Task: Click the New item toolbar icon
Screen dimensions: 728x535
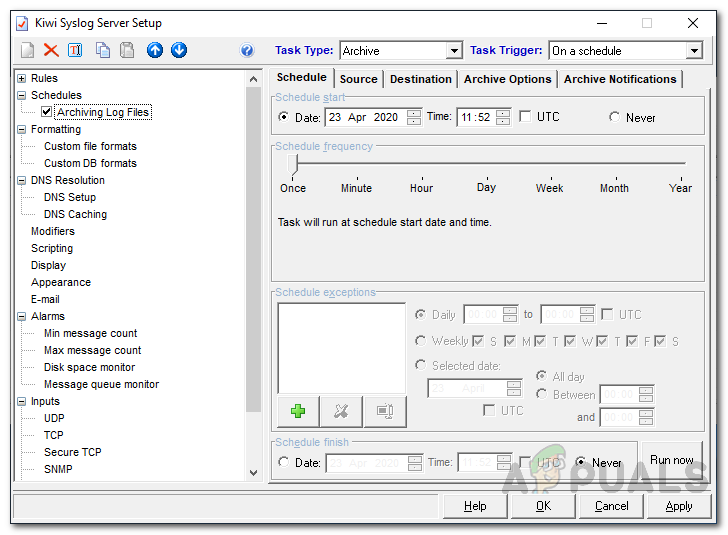Action: pos(28,50)
